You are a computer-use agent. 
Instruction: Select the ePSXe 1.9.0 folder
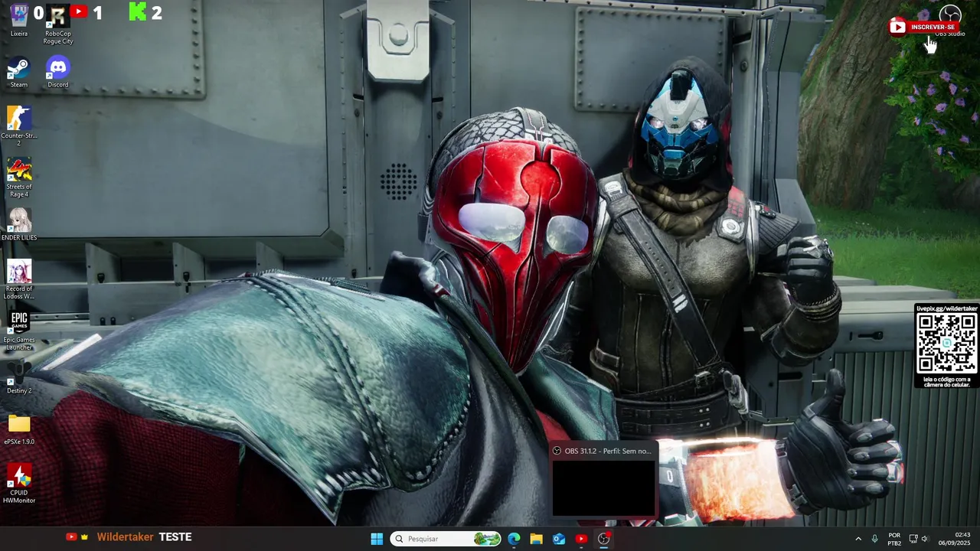19,429
